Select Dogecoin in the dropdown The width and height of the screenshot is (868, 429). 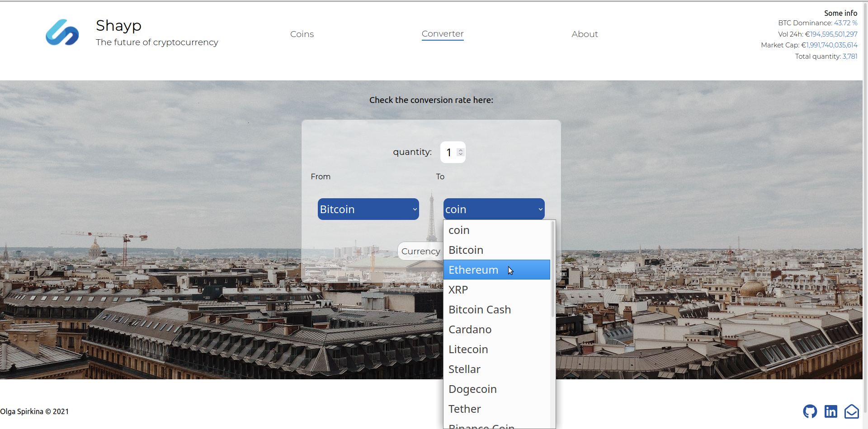pos(472,389)
